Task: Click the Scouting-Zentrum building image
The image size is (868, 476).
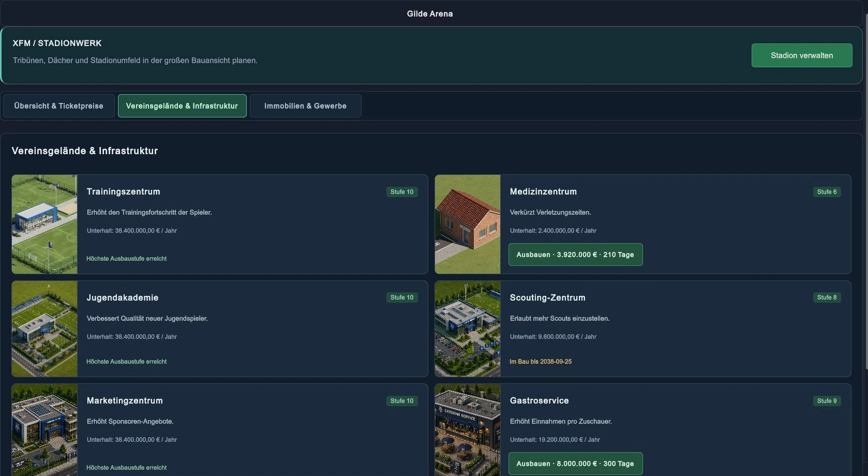Action: pos(468,329)
